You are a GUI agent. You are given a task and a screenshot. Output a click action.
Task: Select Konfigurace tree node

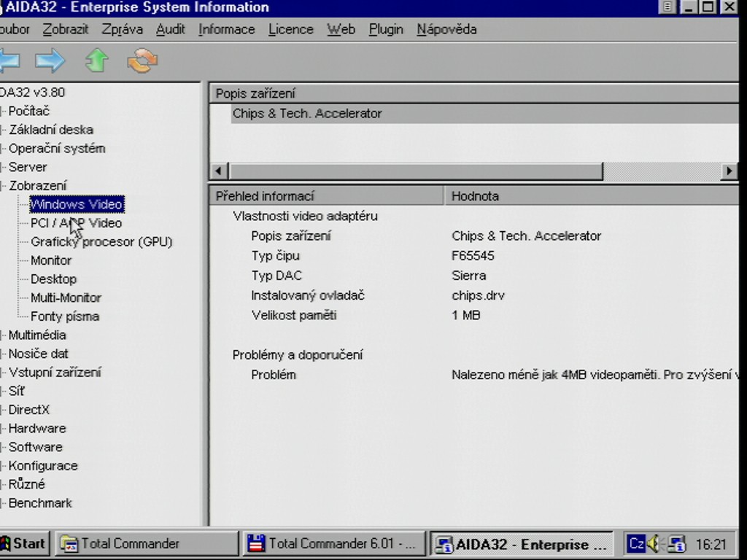point(43,466)
